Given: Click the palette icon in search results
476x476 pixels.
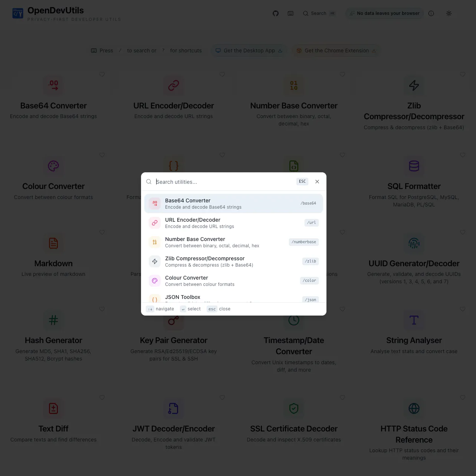Looking at the screenshot, I should [155, 281].
